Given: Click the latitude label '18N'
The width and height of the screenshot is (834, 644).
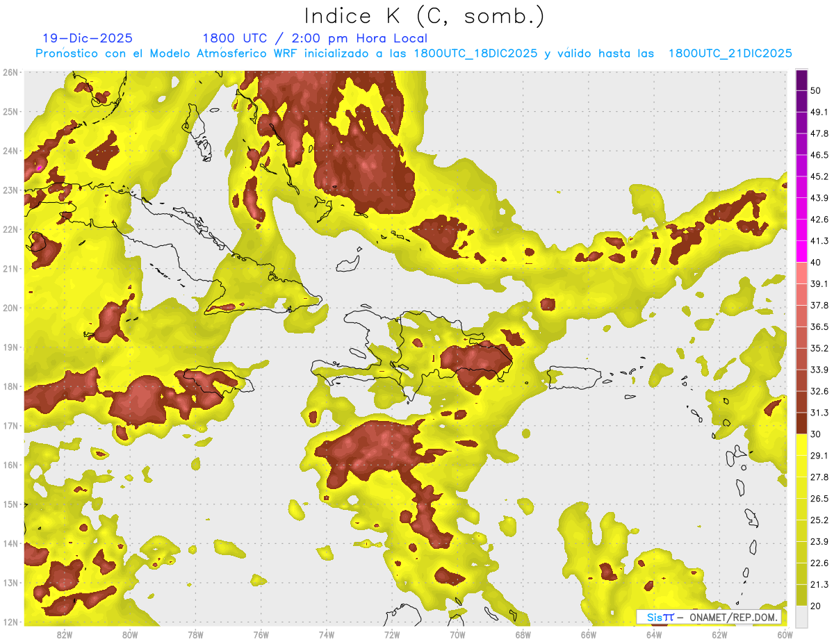Looking at the screenshot, I should 10,386.
